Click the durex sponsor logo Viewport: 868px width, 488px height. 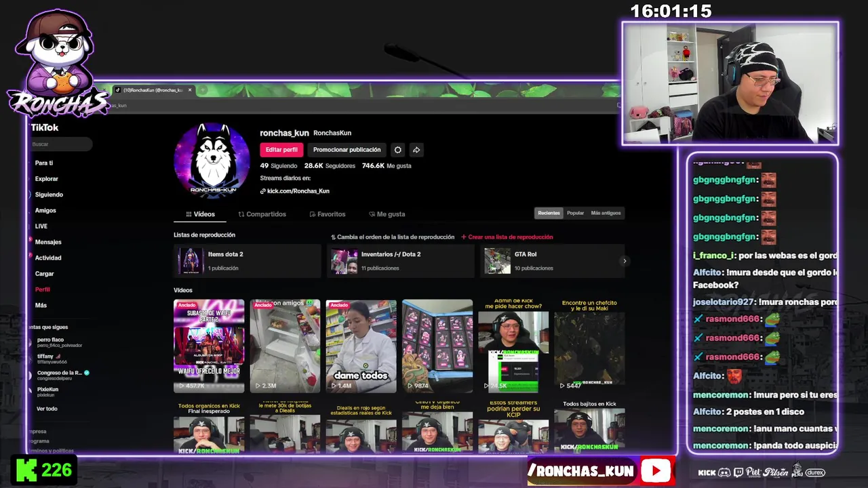tap(815, 472)
